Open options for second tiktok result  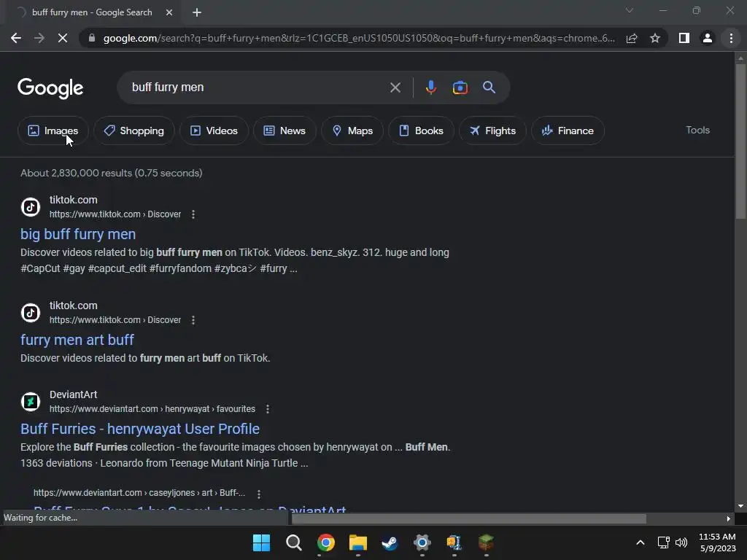(193, 320)
